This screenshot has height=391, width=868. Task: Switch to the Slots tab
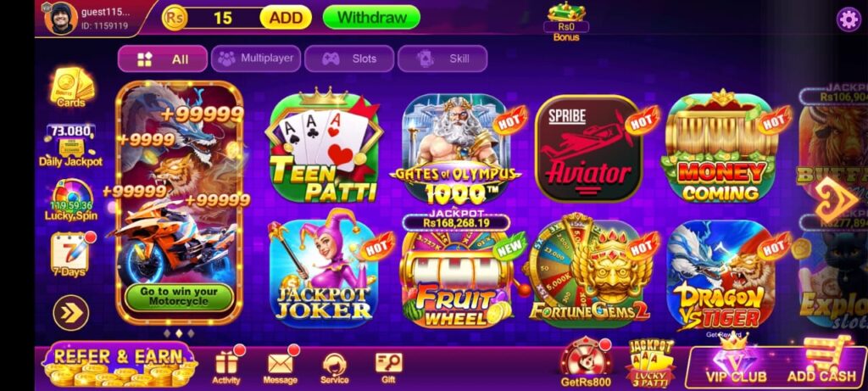(x=349, y=59)
